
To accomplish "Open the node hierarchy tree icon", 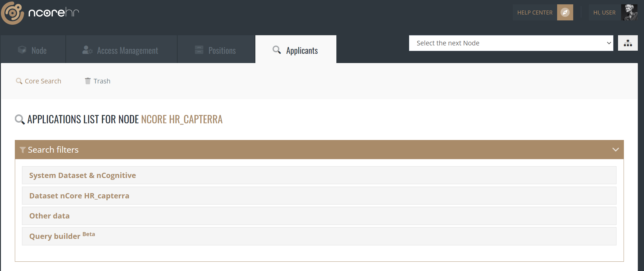I will tap(628, 43).
